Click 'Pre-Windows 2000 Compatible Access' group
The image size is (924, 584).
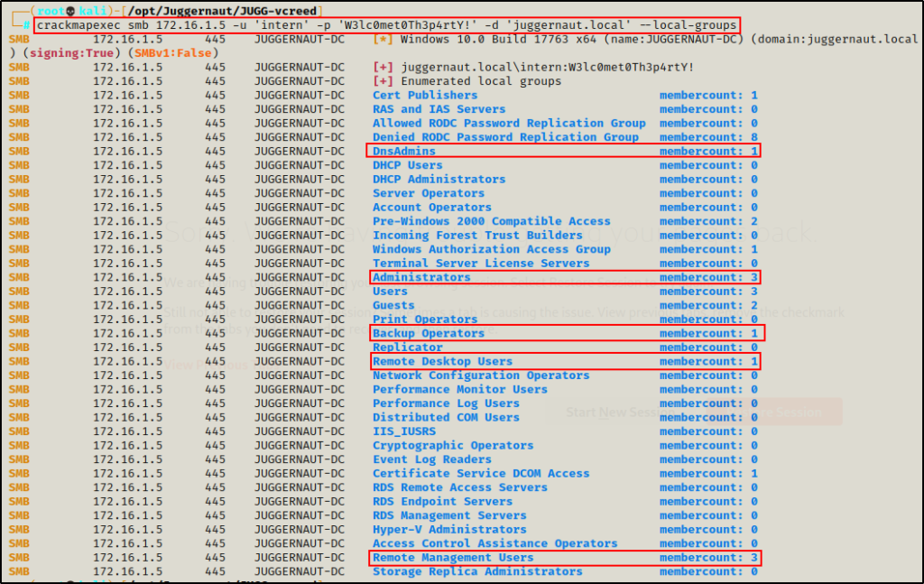[492, 221]
